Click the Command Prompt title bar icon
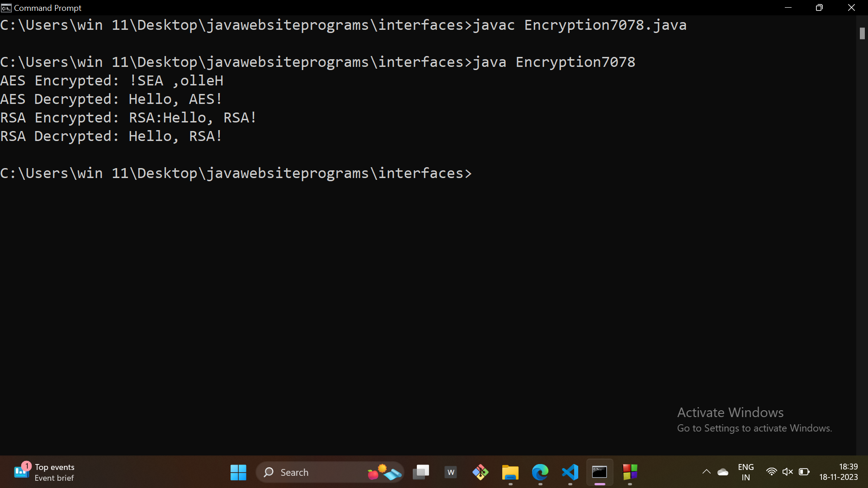 6,8
